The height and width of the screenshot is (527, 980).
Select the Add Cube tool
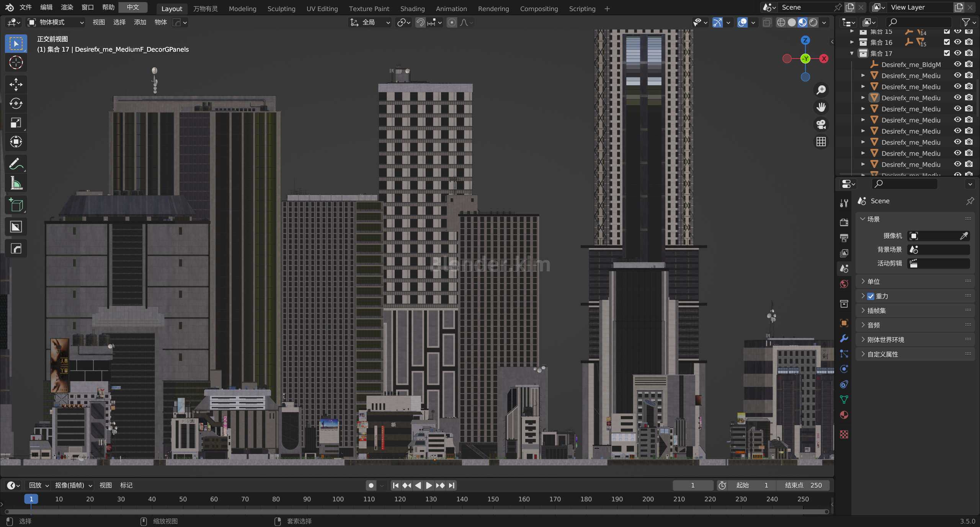tap(16, 206)
